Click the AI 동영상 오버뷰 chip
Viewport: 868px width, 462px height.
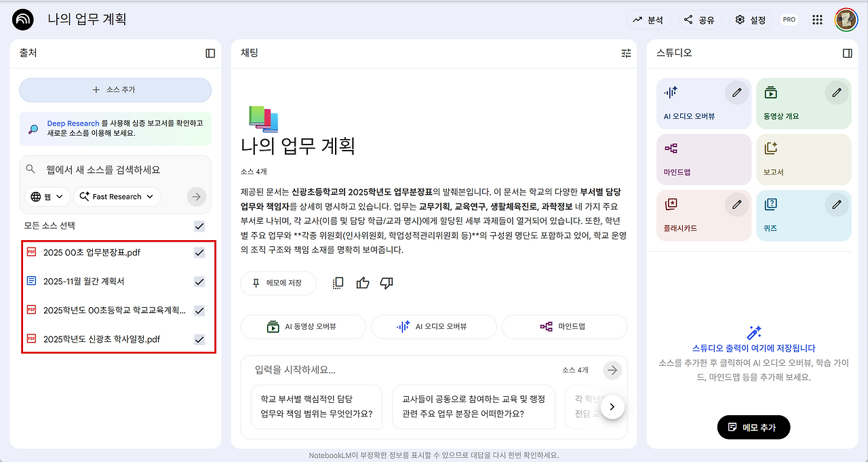(x=303, y=326)
